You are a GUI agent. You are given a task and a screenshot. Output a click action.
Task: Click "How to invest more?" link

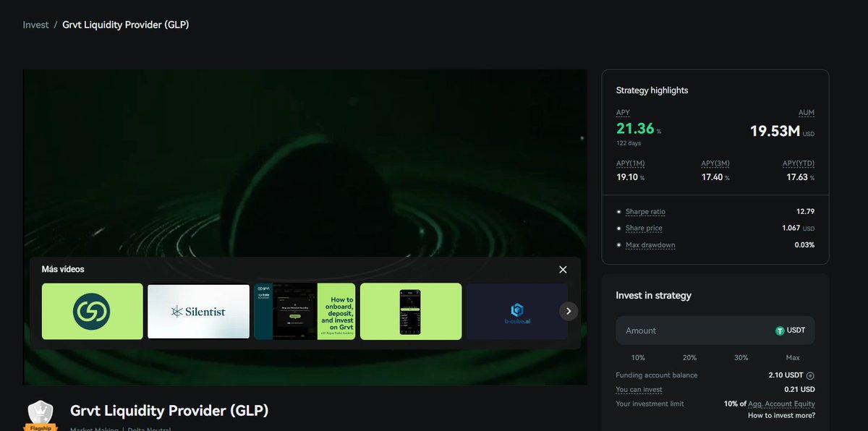tap(781, 415)
